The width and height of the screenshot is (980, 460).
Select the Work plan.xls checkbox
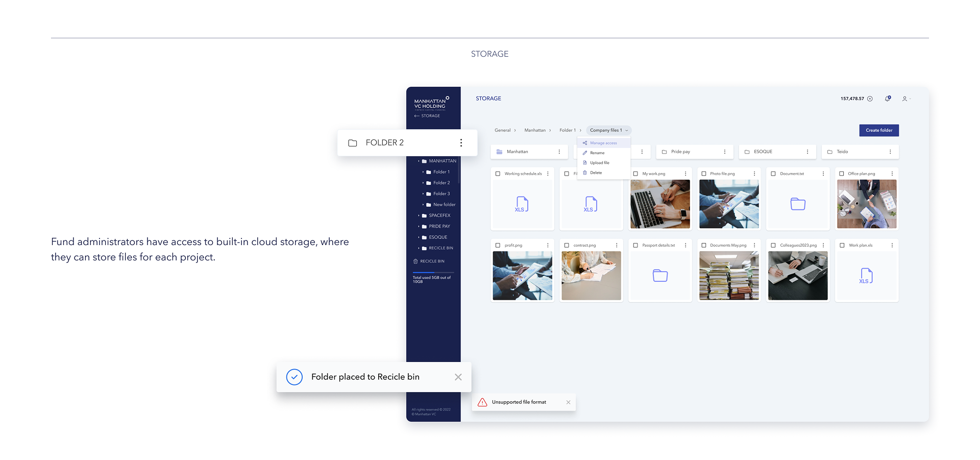coord(842,246)
